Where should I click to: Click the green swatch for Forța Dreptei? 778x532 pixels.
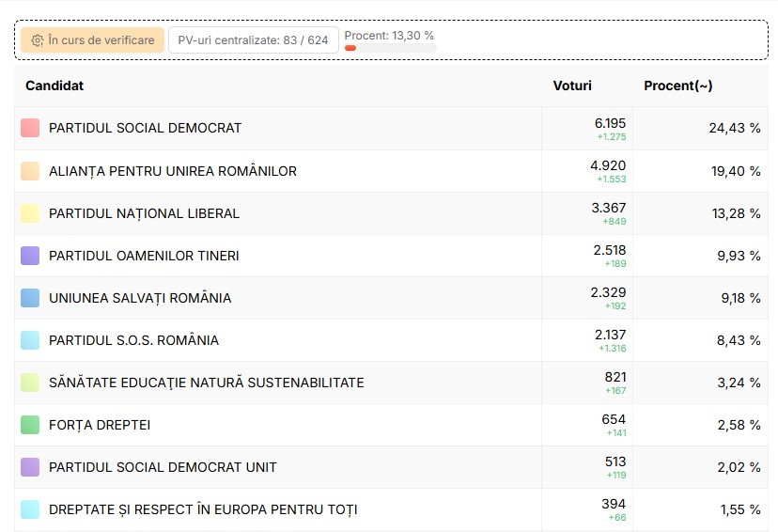click(30, 425)
